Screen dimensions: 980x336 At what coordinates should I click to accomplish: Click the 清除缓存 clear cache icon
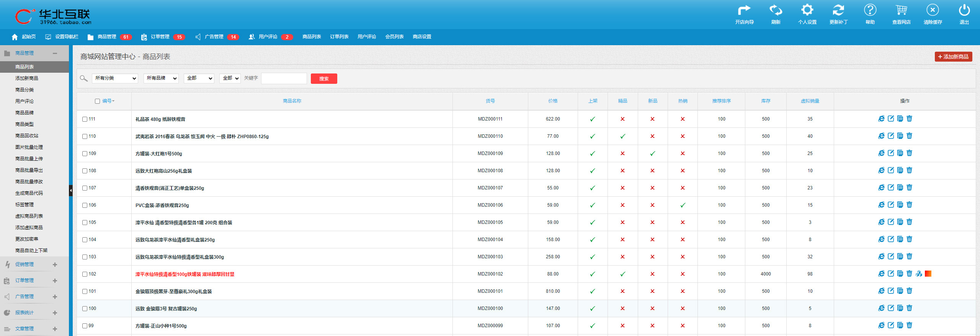(x=933, y=10)
